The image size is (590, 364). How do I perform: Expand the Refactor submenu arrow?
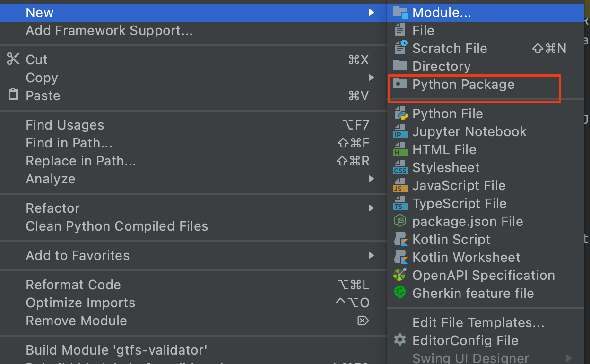371,208
